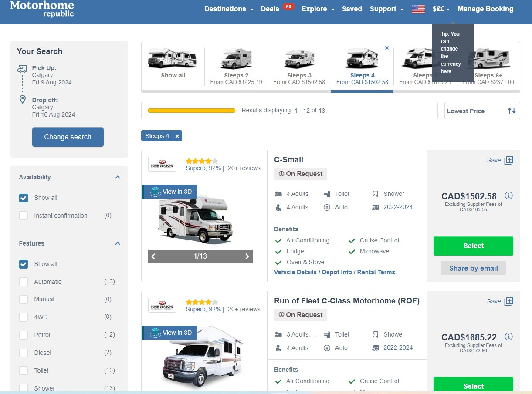Image resolution: width=532 pixels, height=394 pixels.
Task: Click the Save icon for Run of Fleet
Action: click(508, 301)
